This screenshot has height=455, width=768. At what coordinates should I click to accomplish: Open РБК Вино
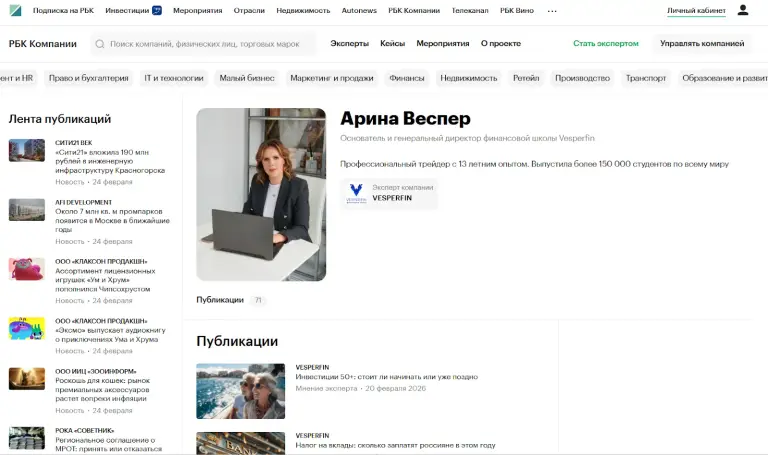click(x=517, y=10)
